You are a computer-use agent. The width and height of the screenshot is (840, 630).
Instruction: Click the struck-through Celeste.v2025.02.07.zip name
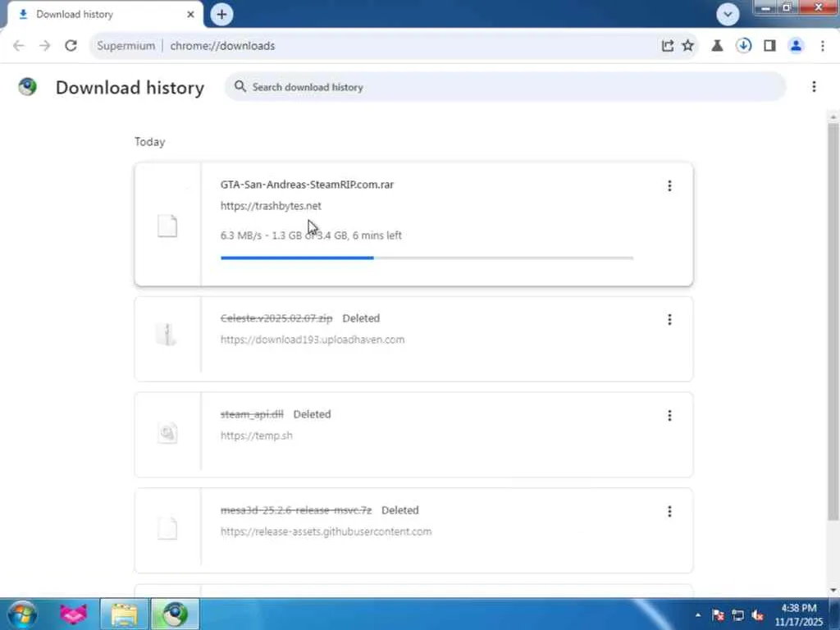coord(276,318)
